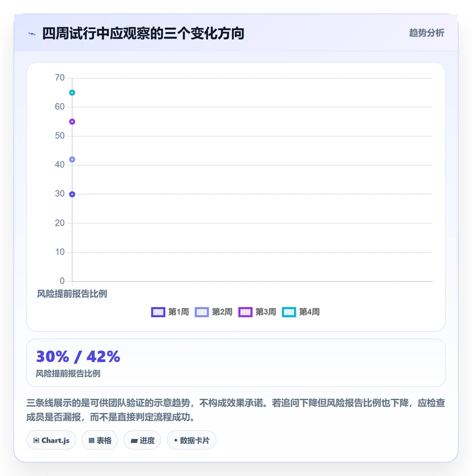
Task: Select the 第2周 data point at 42
Action: pyautogui.click(x=72, y=159)
